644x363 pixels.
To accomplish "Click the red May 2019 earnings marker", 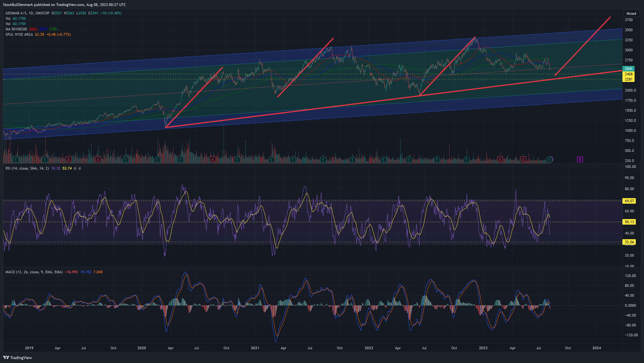I will coord(68,159).
